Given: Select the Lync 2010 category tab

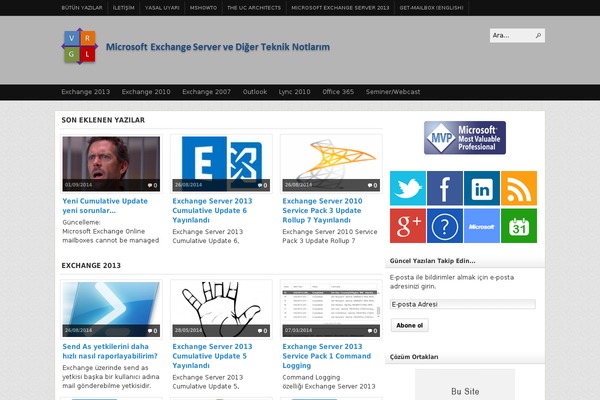Looking at the screenshot, I should (294, 92).
